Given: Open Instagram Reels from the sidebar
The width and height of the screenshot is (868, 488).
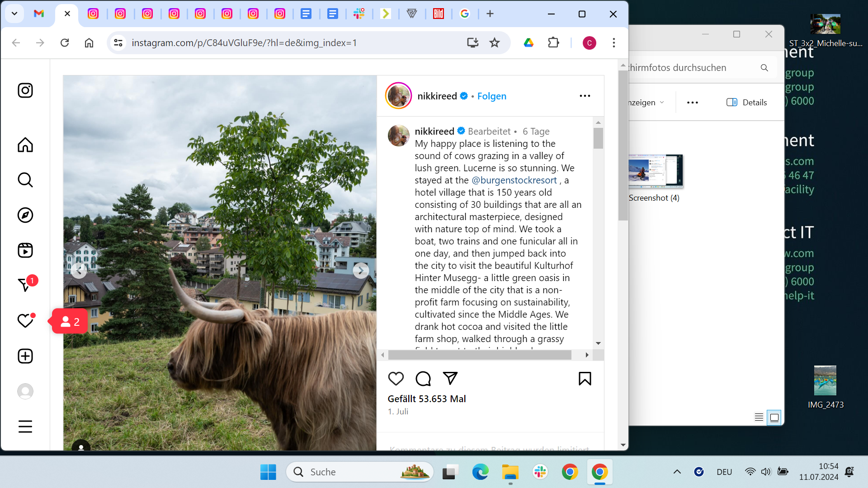Looking at the screenshot, I should point(25,250).
